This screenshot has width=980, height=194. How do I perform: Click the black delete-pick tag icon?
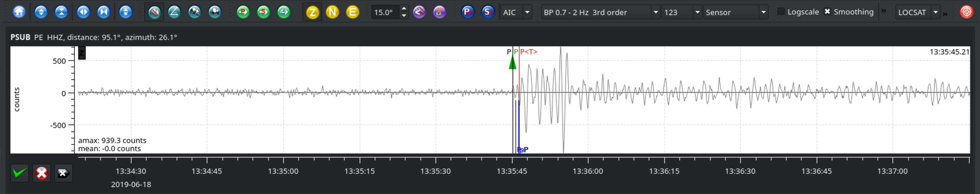[x=63, y=173]
